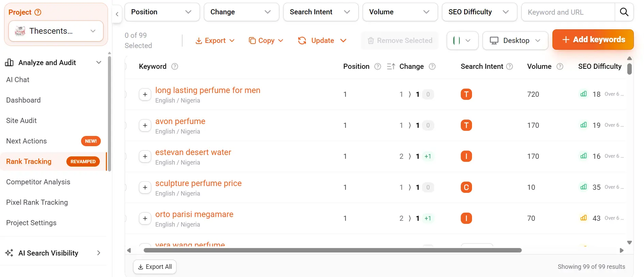644x277 pixels.
Task: Expand the orto parisi megamare row
Action: pyautogui.click(x=145, y=218)
